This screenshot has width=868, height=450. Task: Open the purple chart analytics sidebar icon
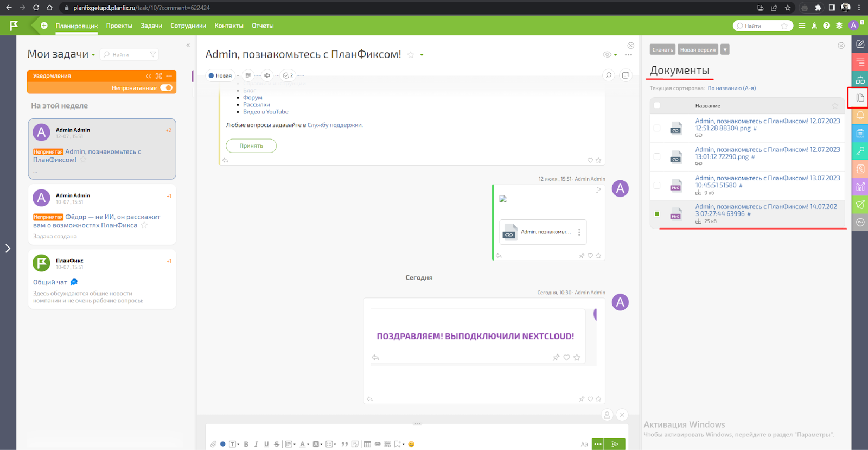(x=860, y=187)
